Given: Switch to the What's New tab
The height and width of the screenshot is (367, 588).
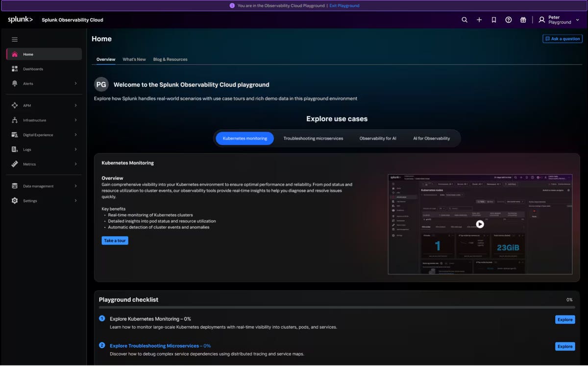Looking at the screenshot, I should pyautogui.click(x=134, y=59).
